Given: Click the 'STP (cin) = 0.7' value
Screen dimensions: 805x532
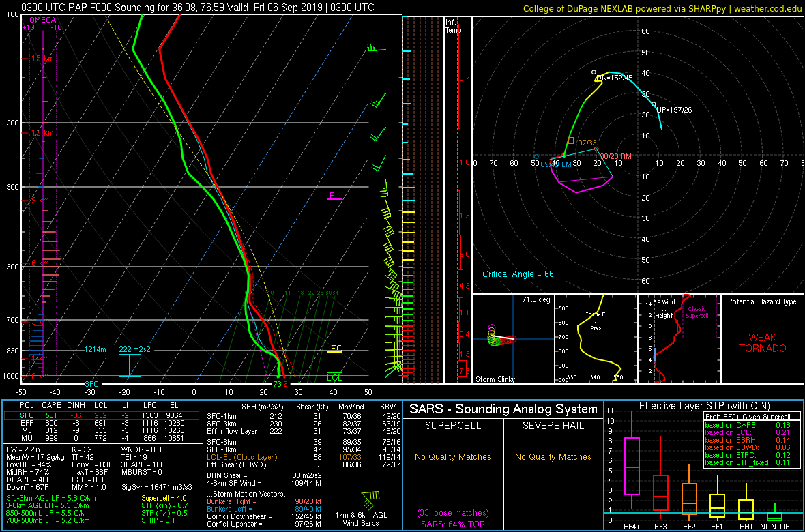Looking at the screenshot, I should click(164, 506).
